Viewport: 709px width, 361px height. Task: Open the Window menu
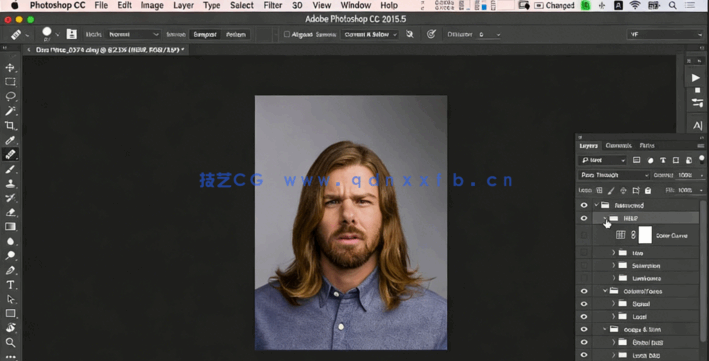tap(356, 5)
